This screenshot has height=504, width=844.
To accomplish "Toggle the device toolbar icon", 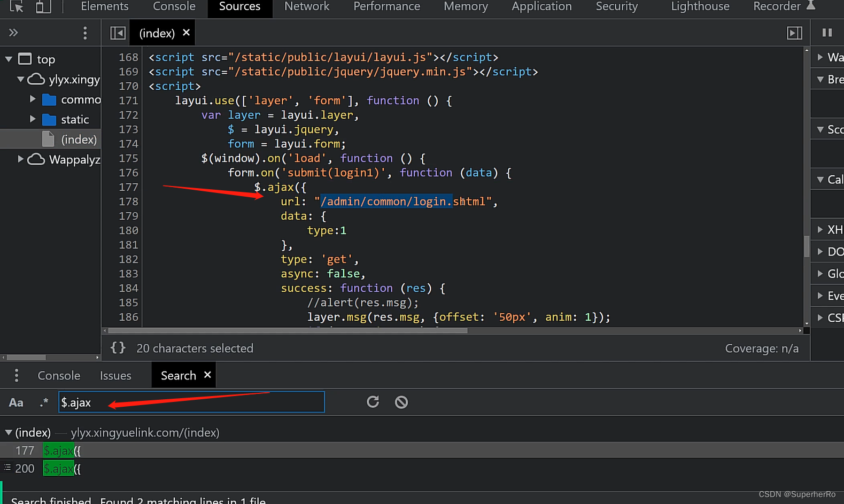I will (43, 6).
